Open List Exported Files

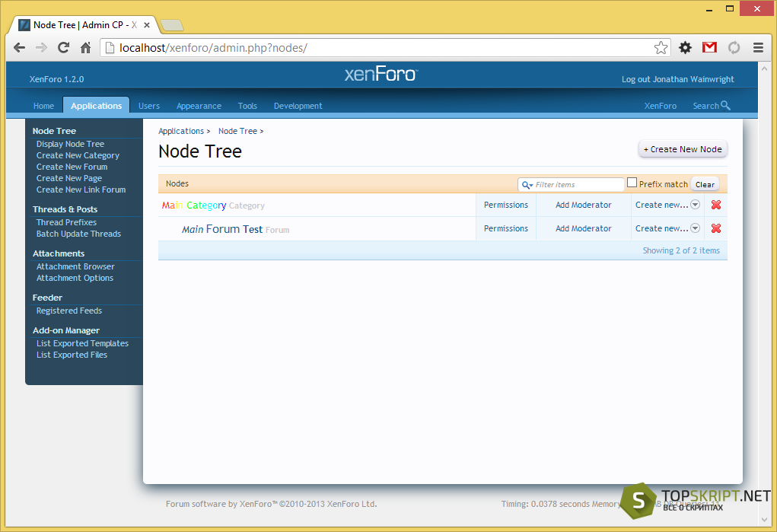tap(72, 355)
